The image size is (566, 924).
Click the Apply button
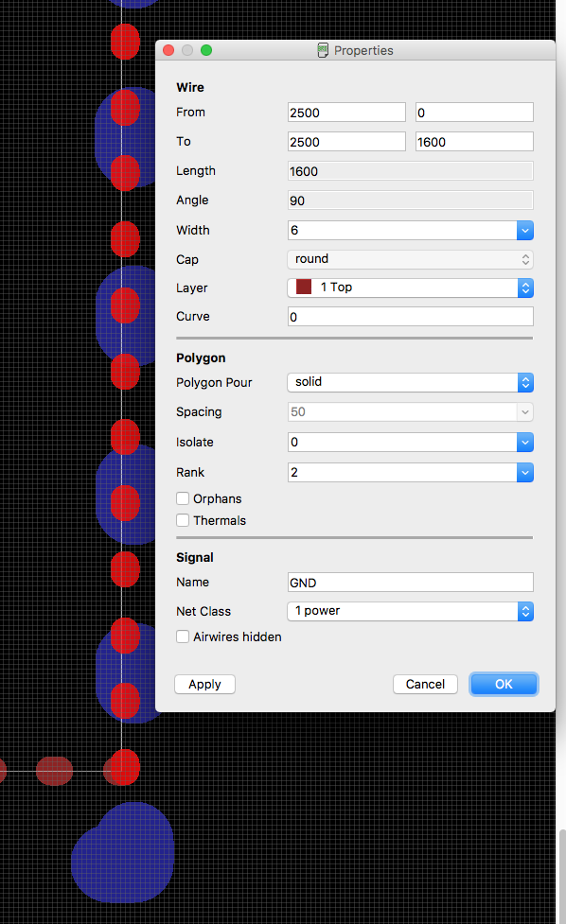(204, 684)
